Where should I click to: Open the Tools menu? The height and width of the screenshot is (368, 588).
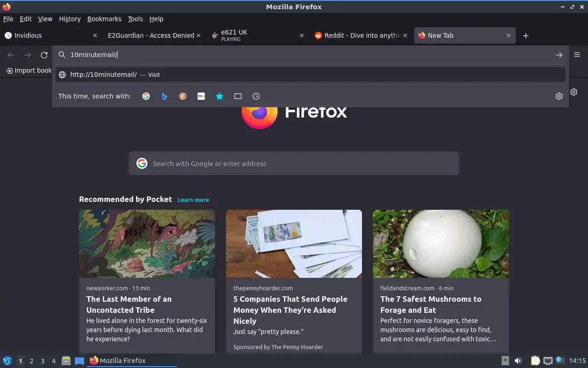(x=135, y=19)
